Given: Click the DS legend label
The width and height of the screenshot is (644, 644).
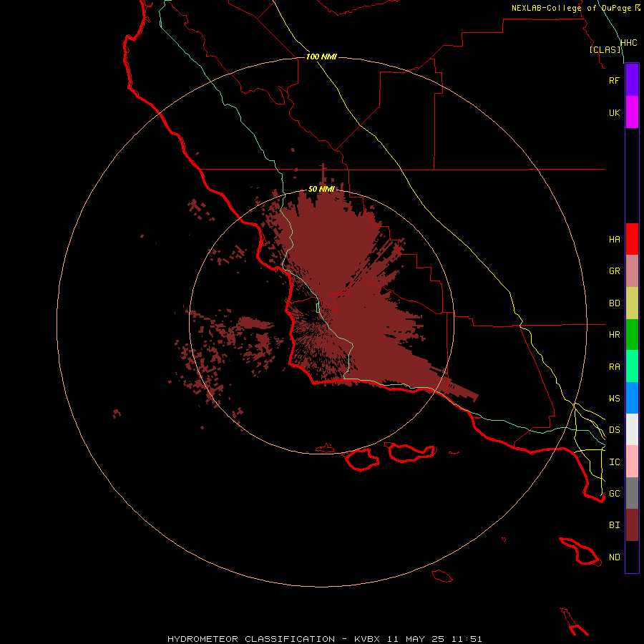Looking at the screenshot, I should pos(614,430).
